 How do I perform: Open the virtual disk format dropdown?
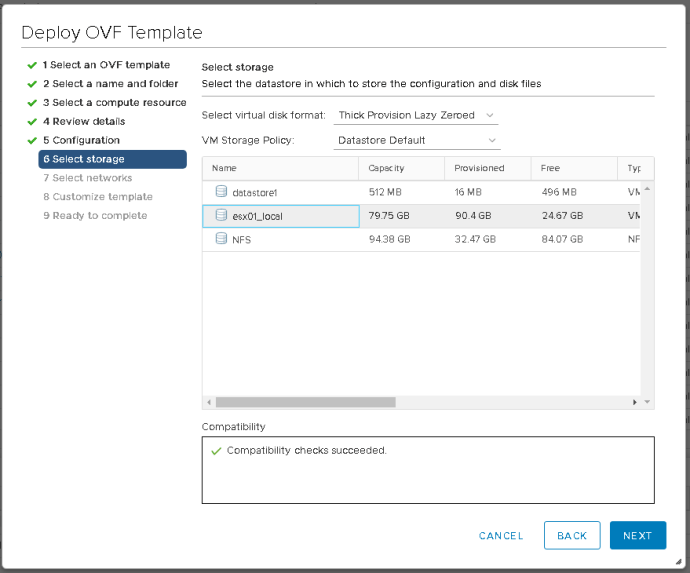coord(415,116)
